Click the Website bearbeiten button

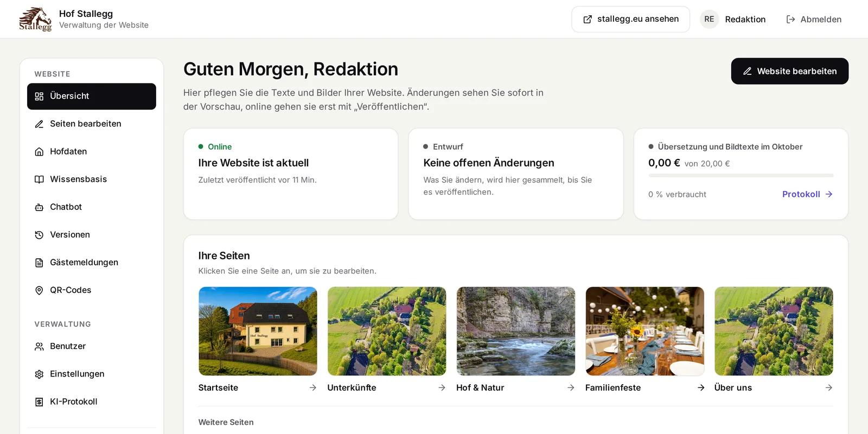pyautogui.click(x=790, y=71)
